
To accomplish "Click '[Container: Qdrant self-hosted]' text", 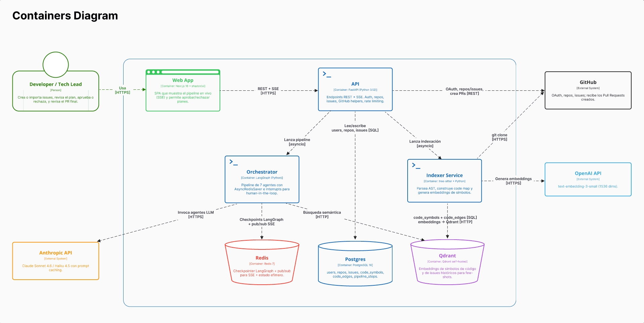I will pyautogui.click(x=447, y=261).
